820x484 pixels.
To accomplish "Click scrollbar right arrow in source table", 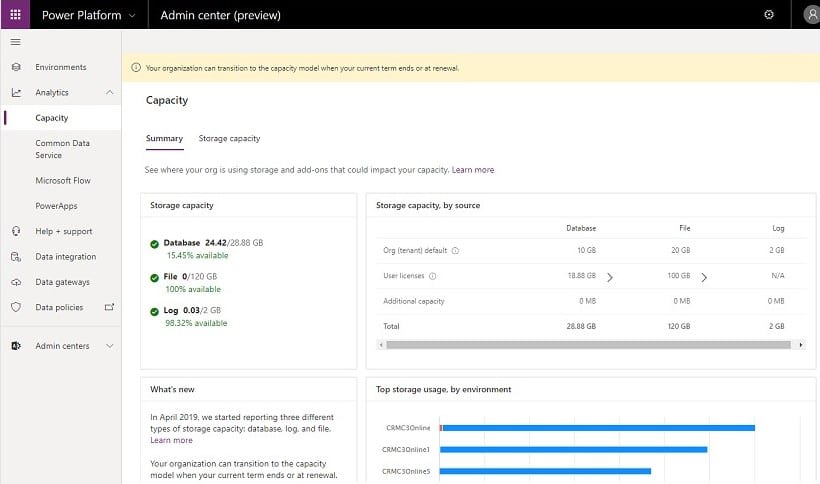I will [x=801, y=345].
